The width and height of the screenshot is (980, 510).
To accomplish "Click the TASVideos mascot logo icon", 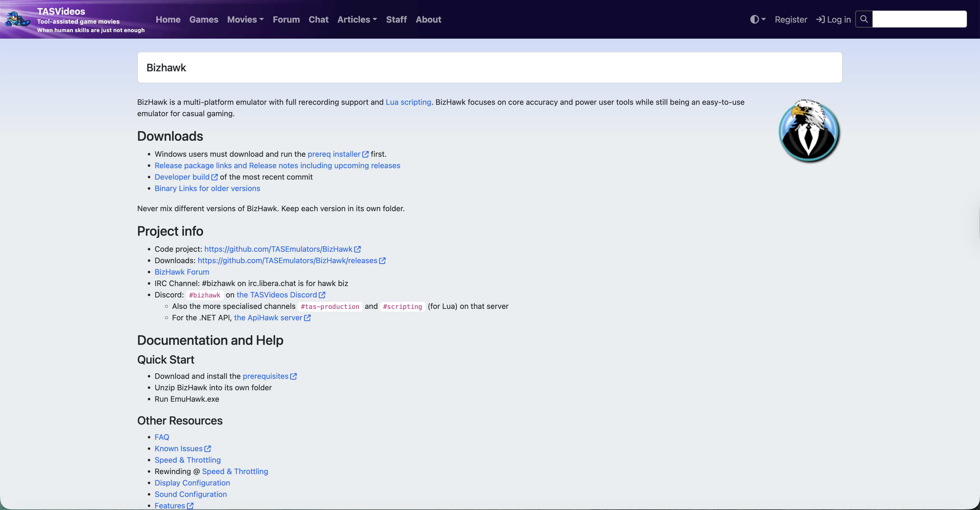I will point(17,19).
